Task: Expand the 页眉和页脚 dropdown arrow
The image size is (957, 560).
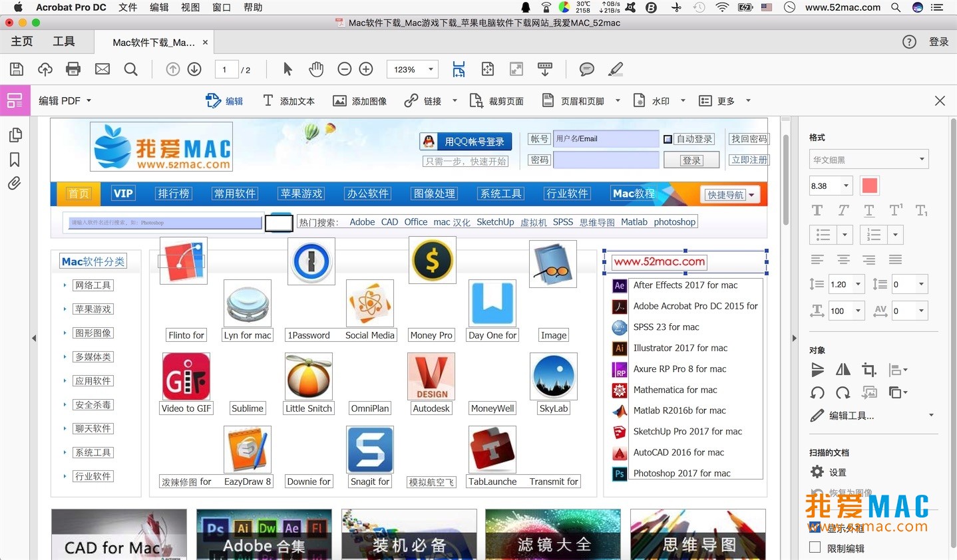Action: [x=618, y=101]
